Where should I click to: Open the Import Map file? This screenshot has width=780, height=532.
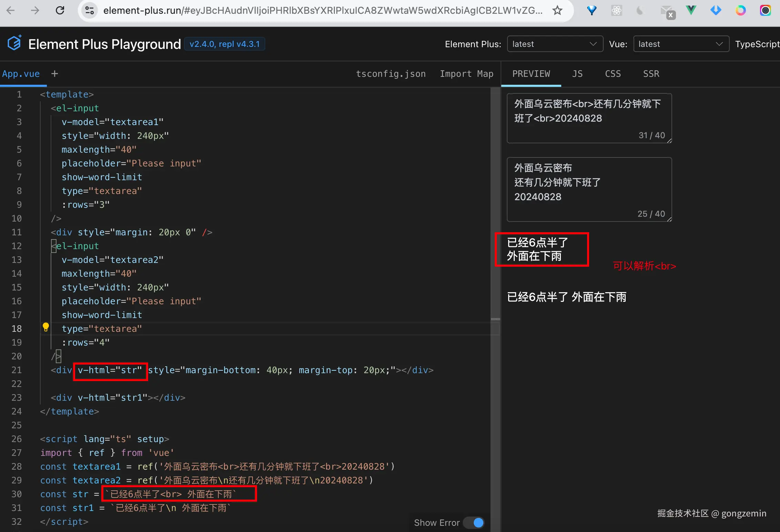pyautogui.click(x=466, y=74)
